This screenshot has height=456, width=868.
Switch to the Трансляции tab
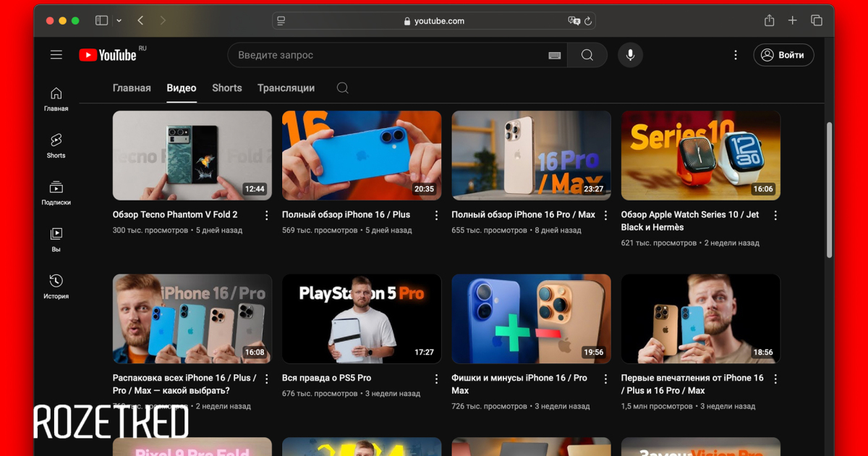[286, 88]
